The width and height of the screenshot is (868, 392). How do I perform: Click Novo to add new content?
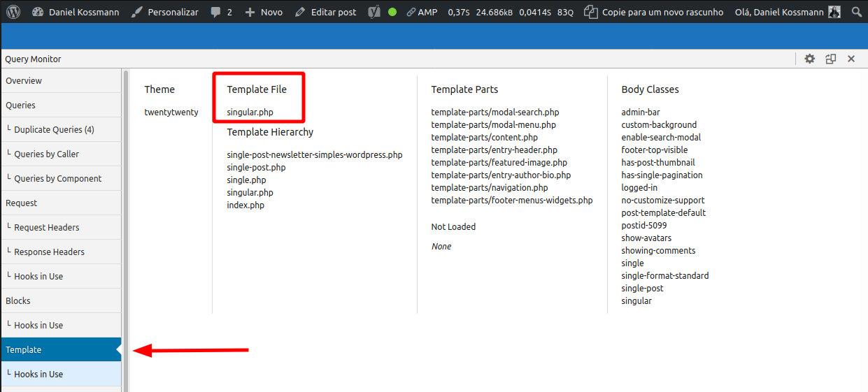click(264, 12)
